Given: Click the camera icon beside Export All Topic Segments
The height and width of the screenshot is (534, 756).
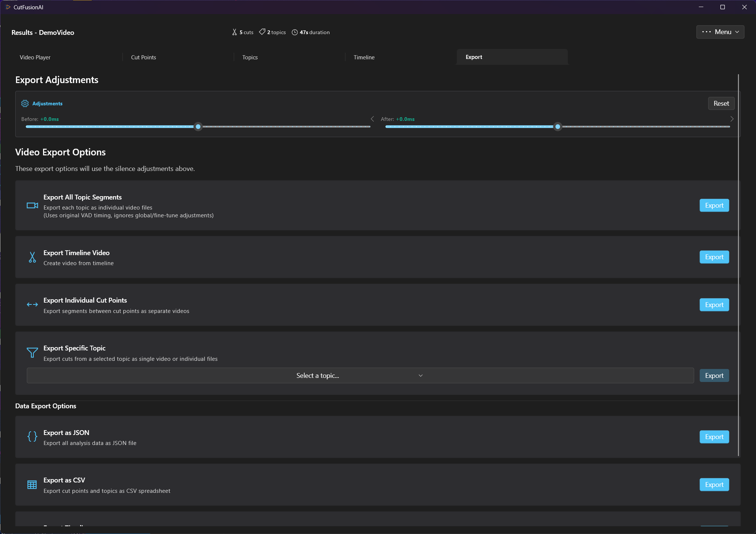Looking at the screenshot, I should 32,205.
